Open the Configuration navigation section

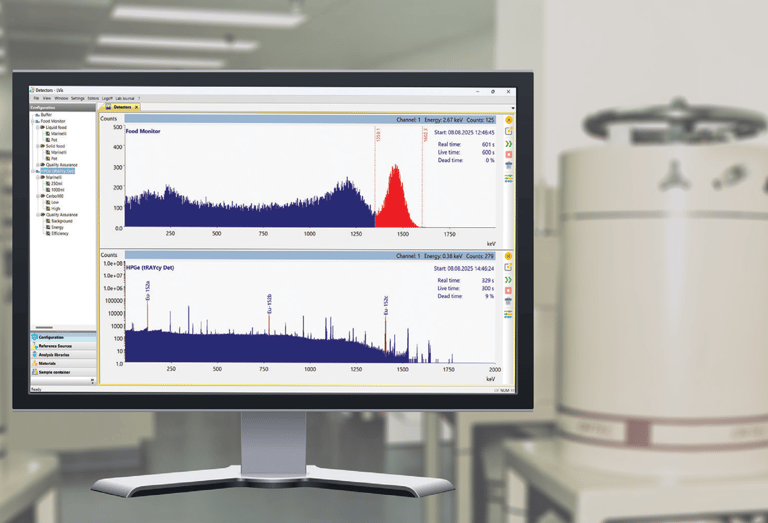coord(63,337)
